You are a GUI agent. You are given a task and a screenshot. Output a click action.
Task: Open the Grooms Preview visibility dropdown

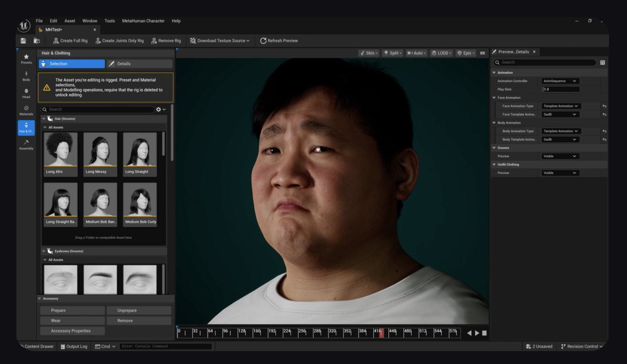[560, 156]
